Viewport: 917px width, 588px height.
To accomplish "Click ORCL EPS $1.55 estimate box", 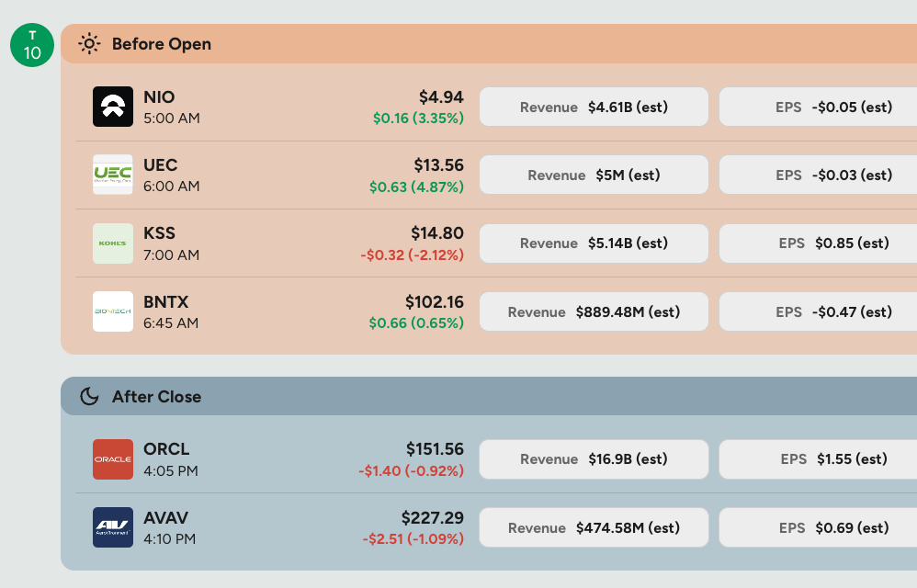I will pos(818,459).
